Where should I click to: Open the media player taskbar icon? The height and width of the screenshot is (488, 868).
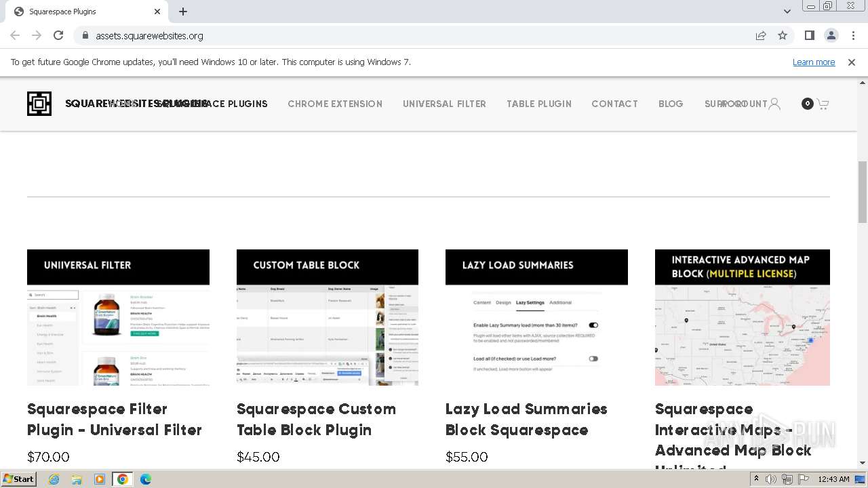click(x=99, y=479)
